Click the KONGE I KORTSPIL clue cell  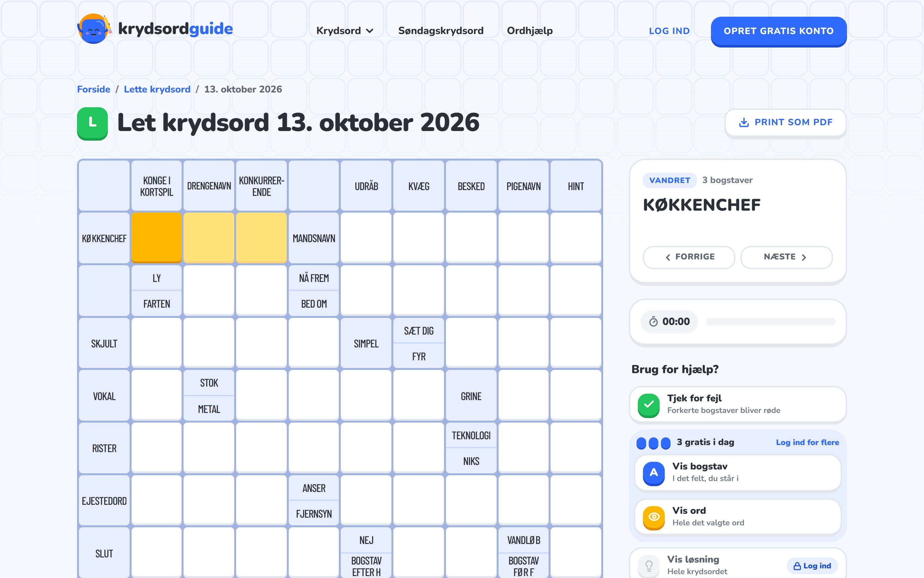157,186
